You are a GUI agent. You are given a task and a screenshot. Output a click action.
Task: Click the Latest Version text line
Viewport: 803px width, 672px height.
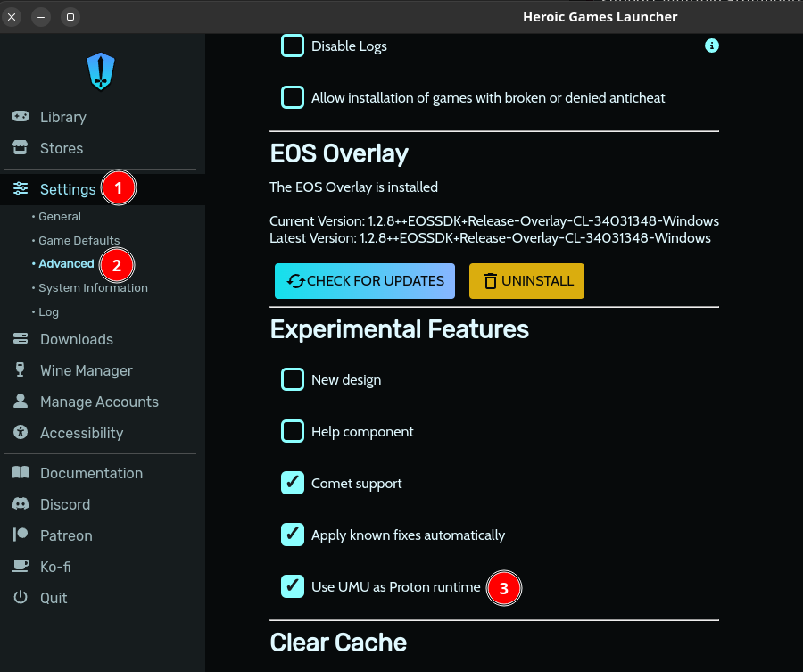[490, 237]
